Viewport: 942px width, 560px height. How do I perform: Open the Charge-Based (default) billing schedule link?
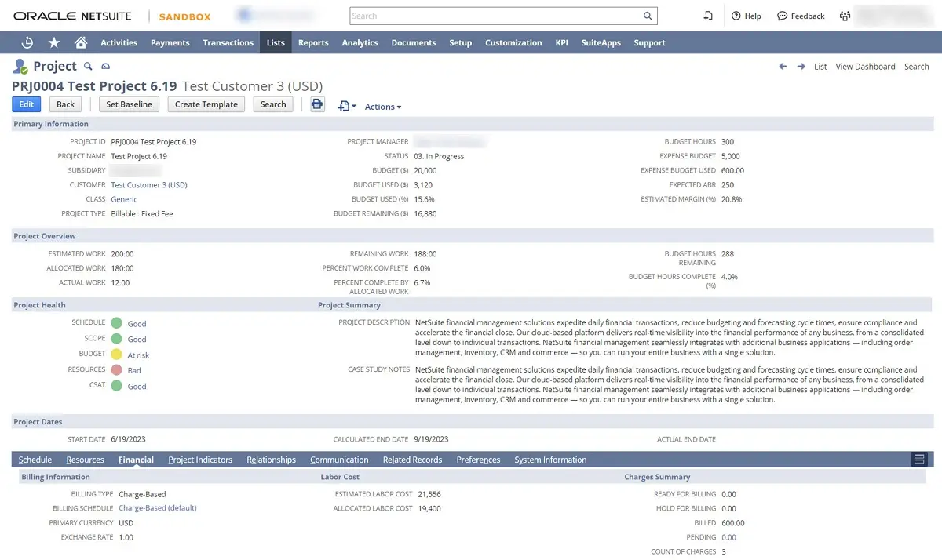click(x=158, y=508)
